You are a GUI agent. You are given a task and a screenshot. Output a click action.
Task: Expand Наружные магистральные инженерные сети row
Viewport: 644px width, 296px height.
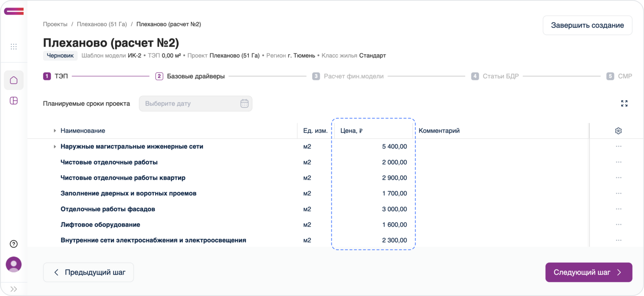coord(55,146)
